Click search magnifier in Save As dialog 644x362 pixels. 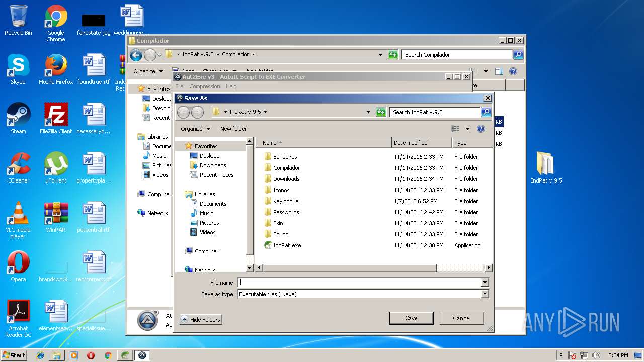pos(486,112)
